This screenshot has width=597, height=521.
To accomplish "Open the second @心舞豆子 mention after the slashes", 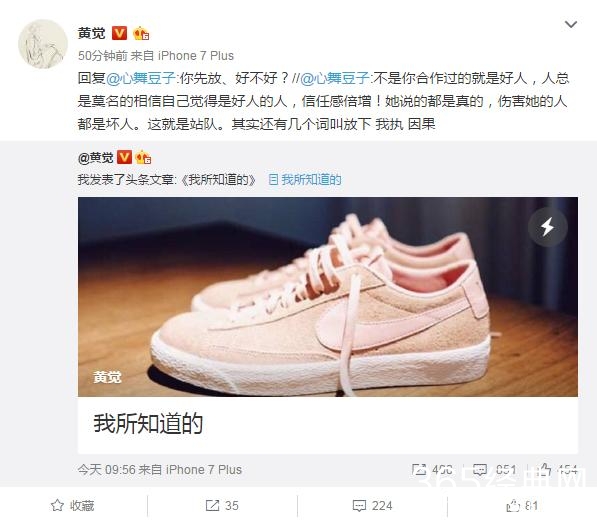I will (x=335, y=78).
